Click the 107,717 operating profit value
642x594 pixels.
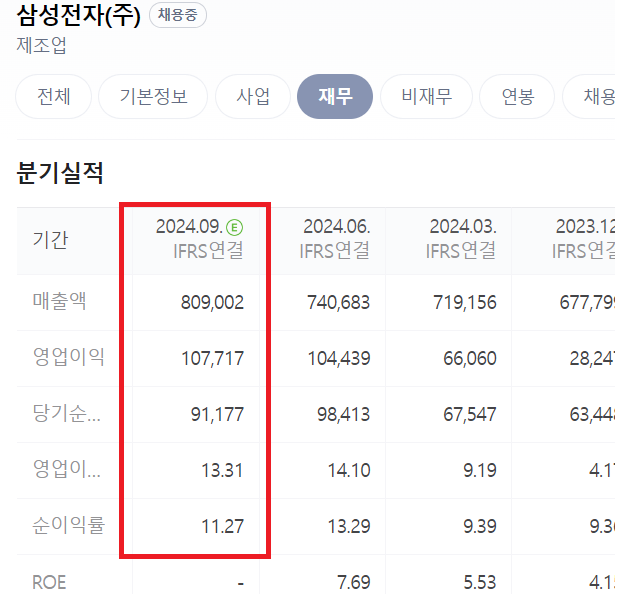(212, 359)
